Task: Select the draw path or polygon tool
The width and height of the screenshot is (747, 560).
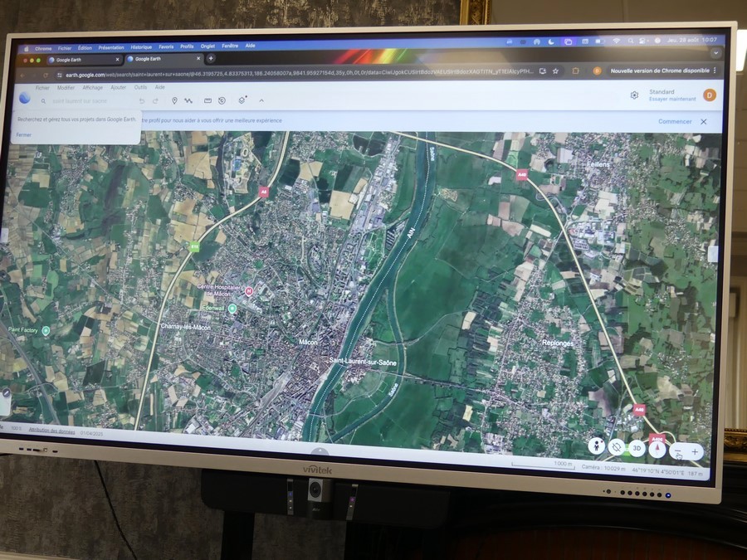Action: [x=188, y=100]
